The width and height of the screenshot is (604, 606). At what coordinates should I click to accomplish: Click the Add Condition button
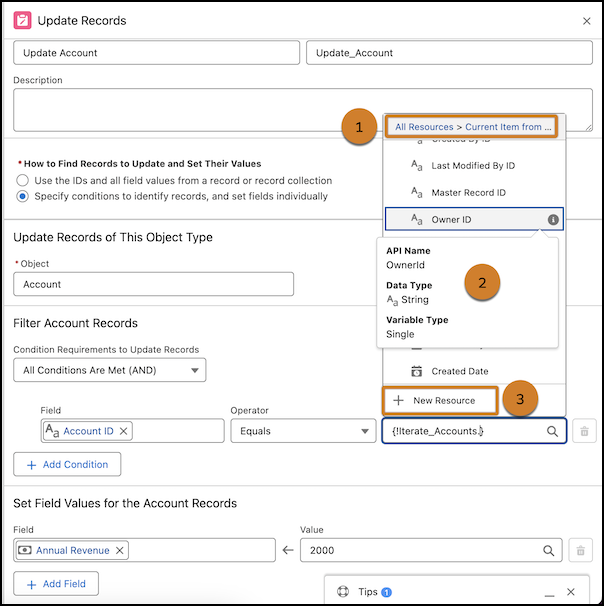(67, 465)
